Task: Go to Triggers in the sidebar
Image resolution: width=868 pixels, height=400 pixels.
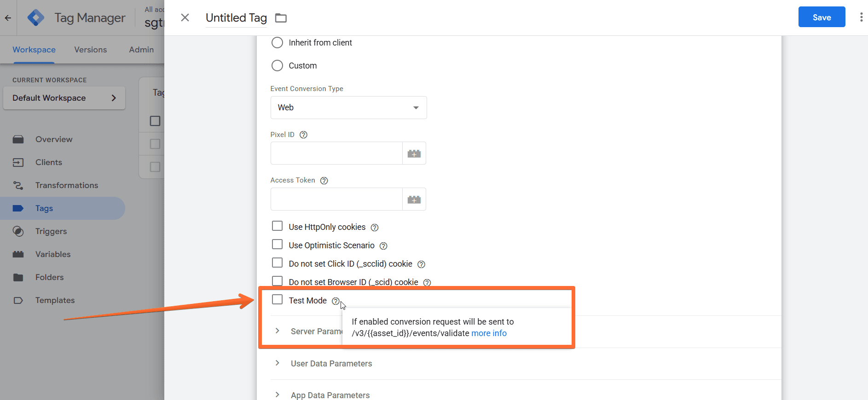Action: pos(51,231)
